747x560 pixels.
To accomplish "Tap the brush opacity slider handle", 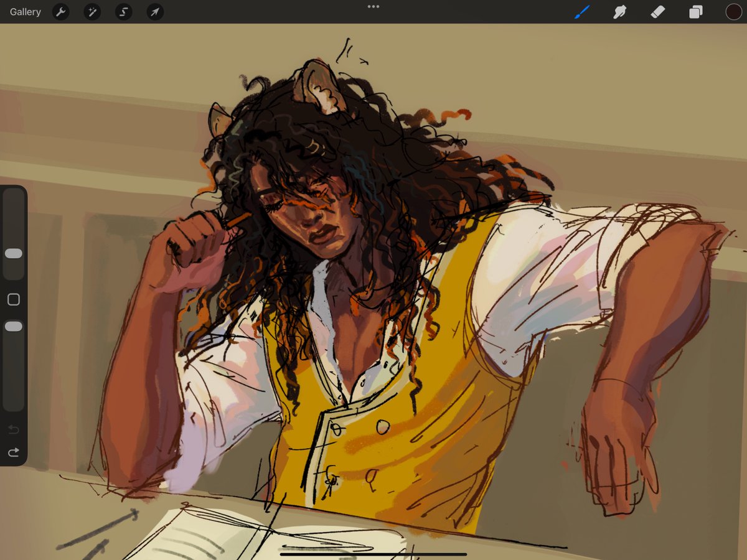I will pyautogui.click(x=14, y=326).
